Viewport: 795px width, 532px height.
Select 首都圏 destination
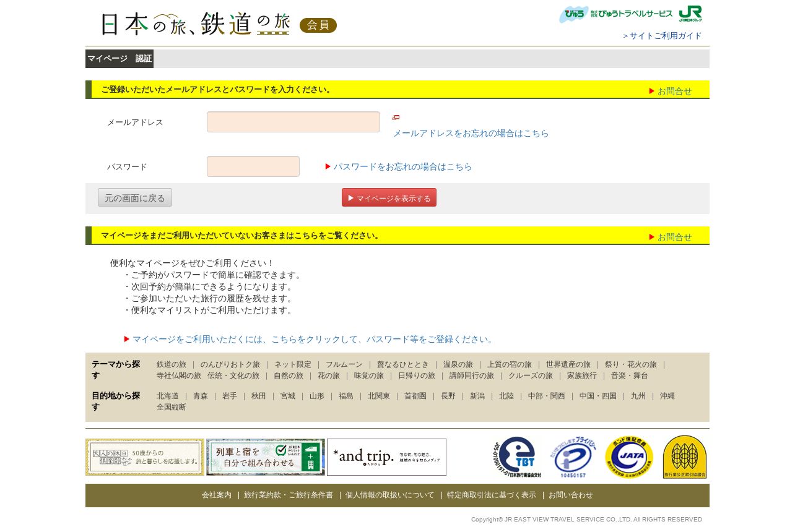click(x=415, y=396)
